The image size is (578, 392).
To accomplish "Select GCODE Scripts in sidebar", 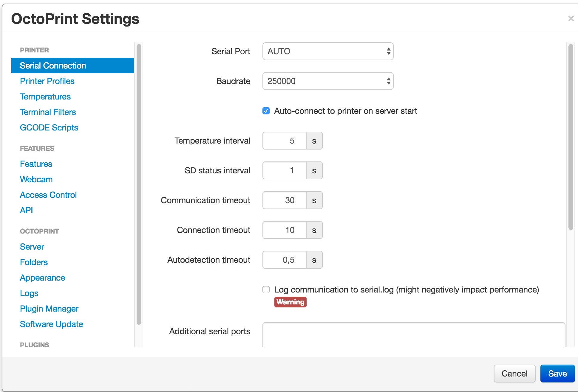I will coord(49,127).
